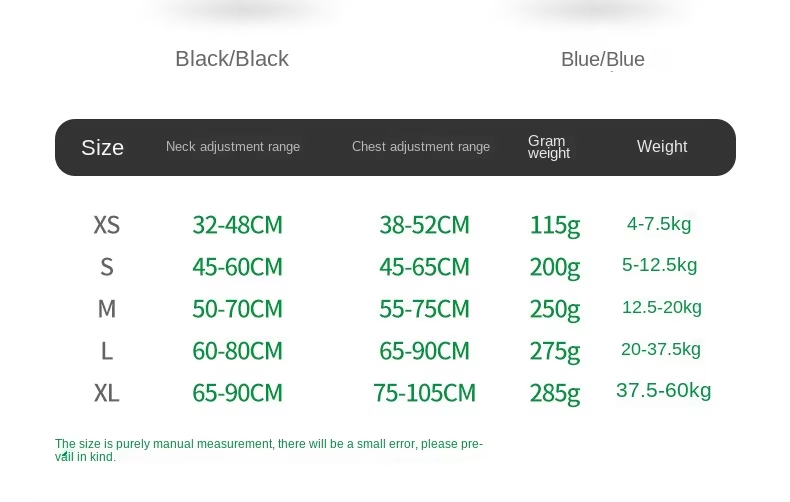Click the Gram weight column header
Viewport: 790px width, 502px height.
click(548, 147)
